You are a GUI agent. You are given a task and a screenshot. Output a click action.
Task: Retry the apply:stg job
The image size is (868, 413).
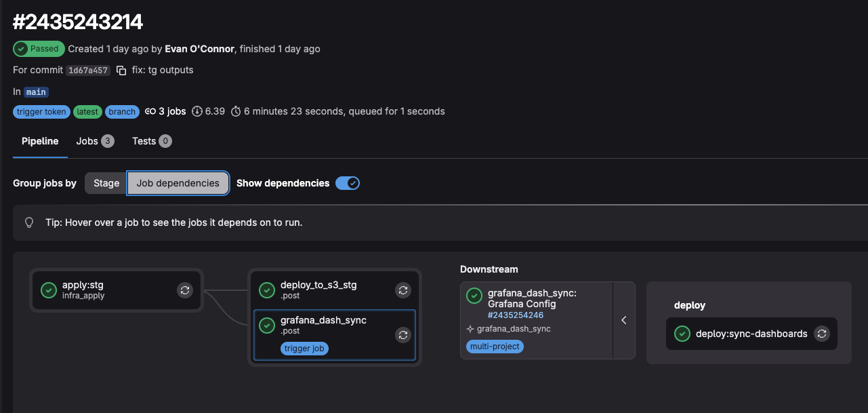click(x=185, y=290)
